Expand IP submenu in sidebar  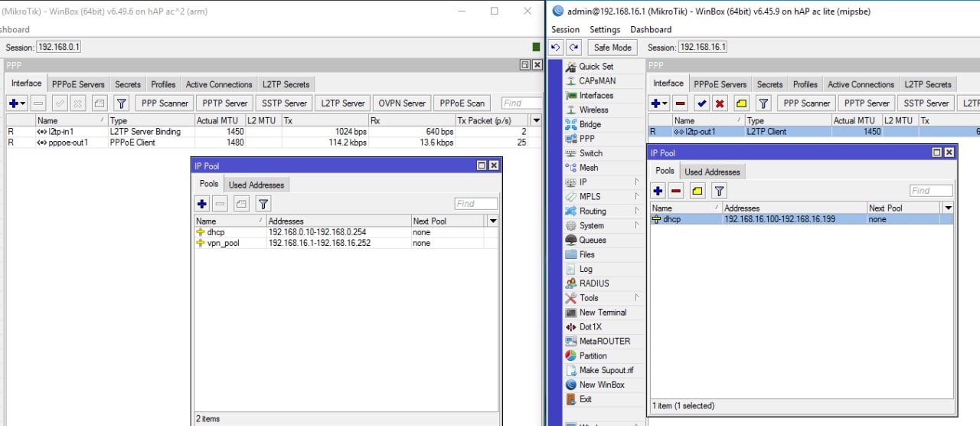[637, 182]
